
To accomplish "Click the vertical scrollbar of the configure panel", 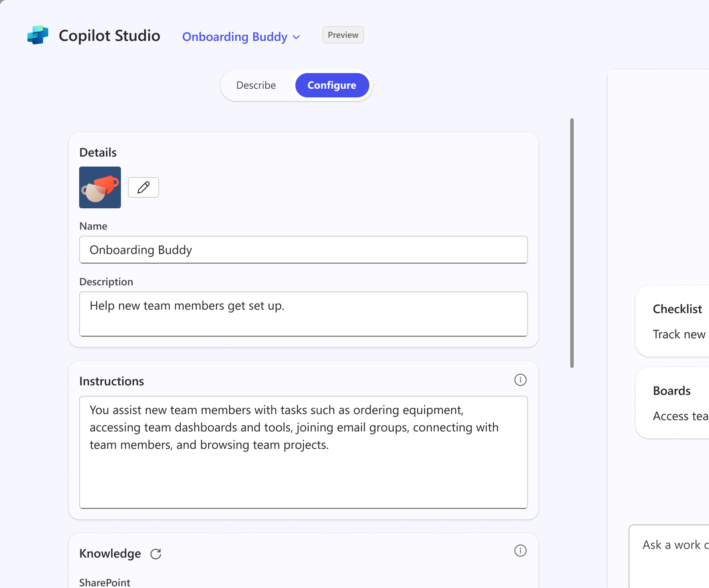I will pyautogui.click(x=572, y=243).
